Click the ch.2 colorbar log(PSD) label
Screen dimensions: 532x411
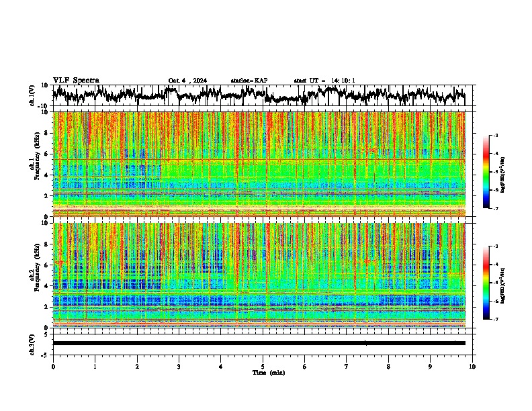pyautogui.click(x=503, y=285)
